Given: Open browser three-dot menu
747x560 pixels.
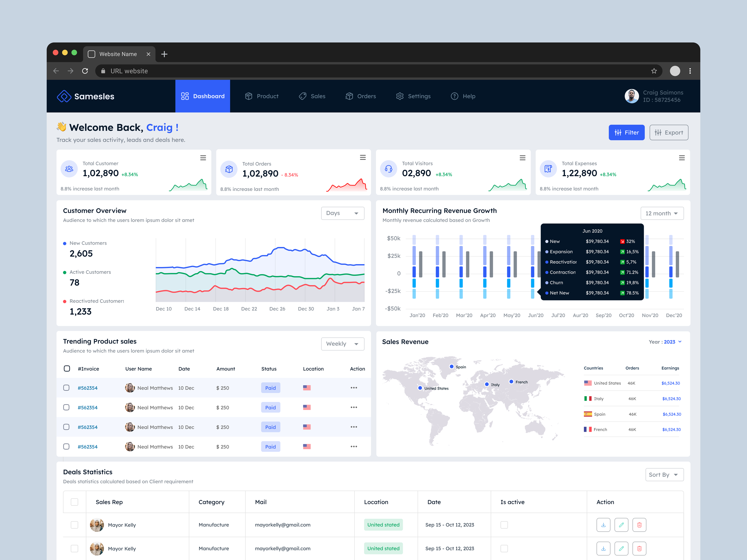Looking at the screenshot, I should pyautogui.click(x=690, y=71).
